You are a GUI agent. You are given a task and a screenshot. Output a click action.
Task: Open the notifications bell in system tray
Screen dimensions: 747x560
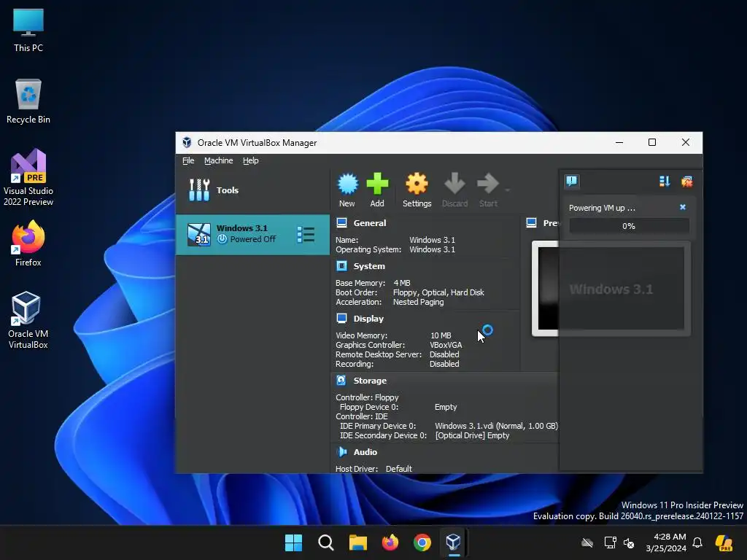click(x=697, y=542)
